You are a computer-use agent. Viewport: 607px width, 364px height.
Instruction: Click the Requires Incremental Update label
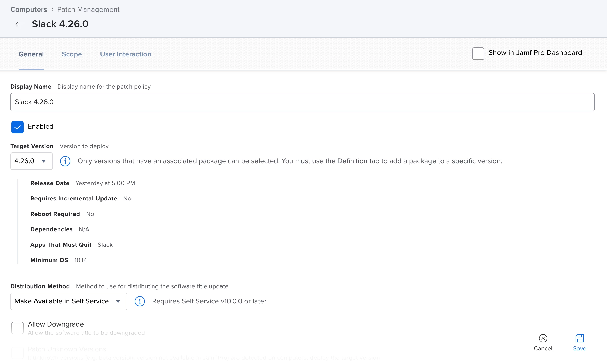74,199
